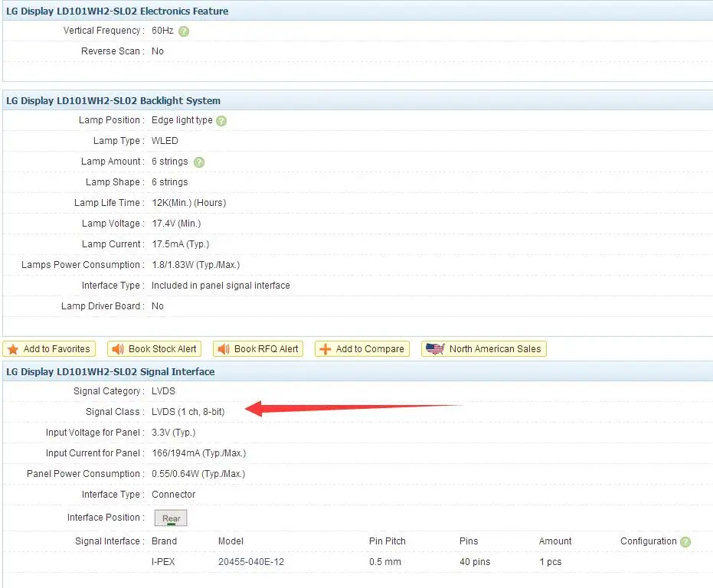Book an RFQ Alert
713x588 pixels.
click(258, 349)
